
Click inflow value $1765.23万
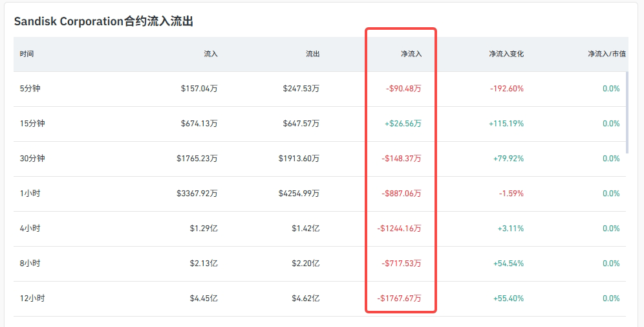197,159
